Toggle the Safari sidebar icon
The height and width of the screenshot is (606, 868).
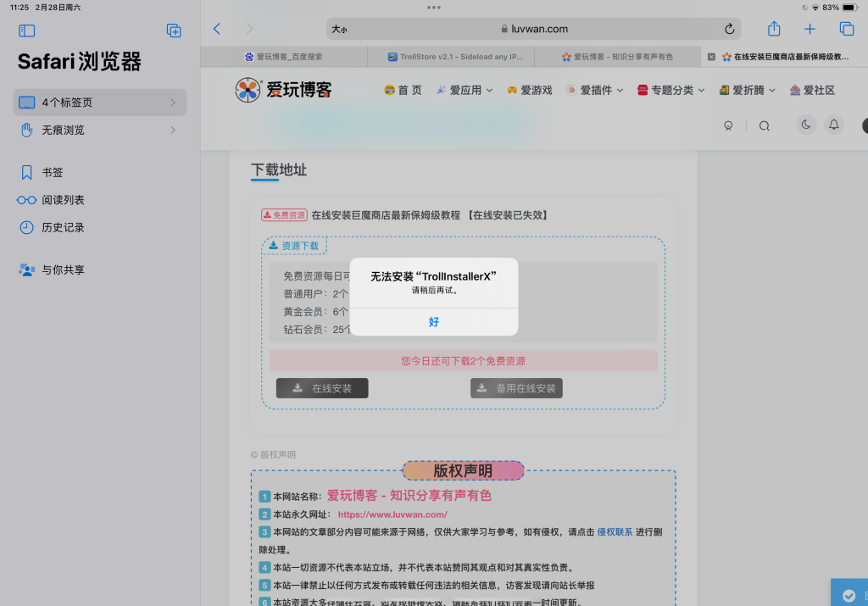click(x=26, y=30)
